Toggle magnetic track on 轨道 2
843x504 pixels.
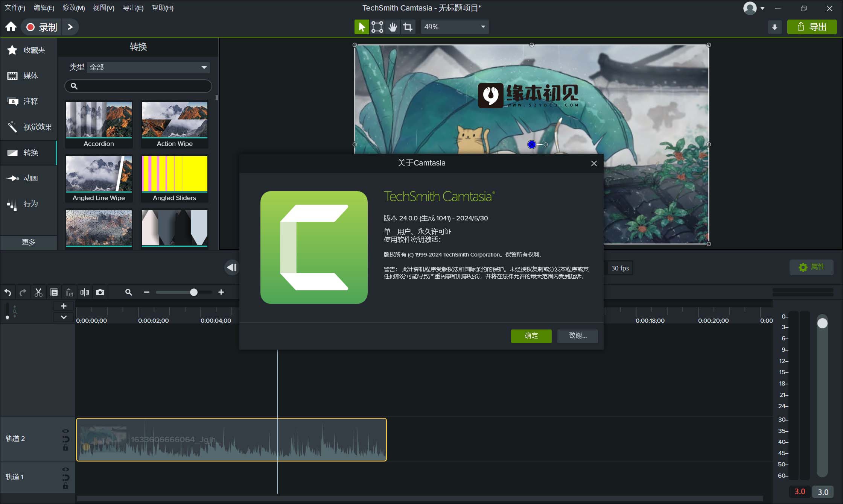[x=65, y=439]
